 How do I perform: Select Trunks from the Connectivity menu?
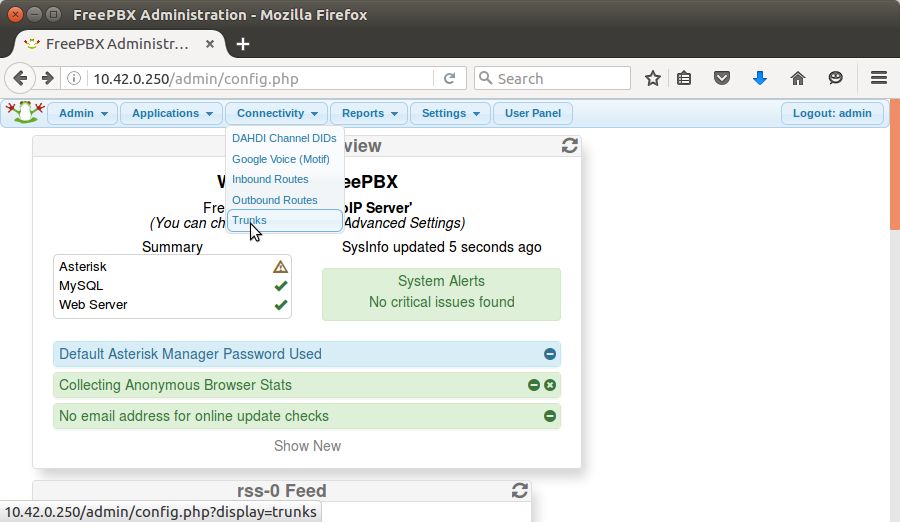point(249,220)
